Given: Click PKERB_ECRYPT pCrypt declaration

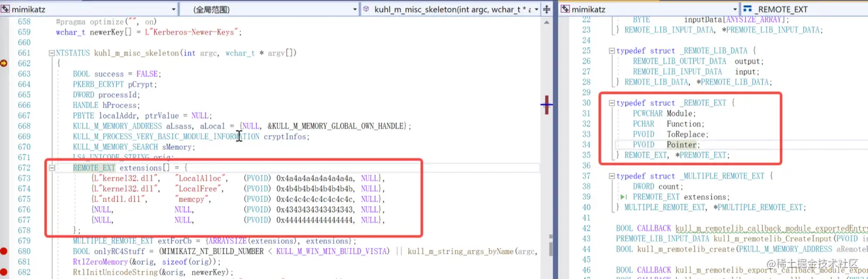Looking at the screenshot, I should (x=115, y=84).
